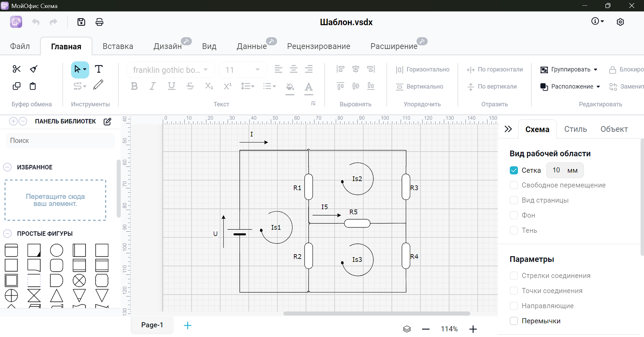
Task: Add a new page with plus button
Action: point(187,325)
